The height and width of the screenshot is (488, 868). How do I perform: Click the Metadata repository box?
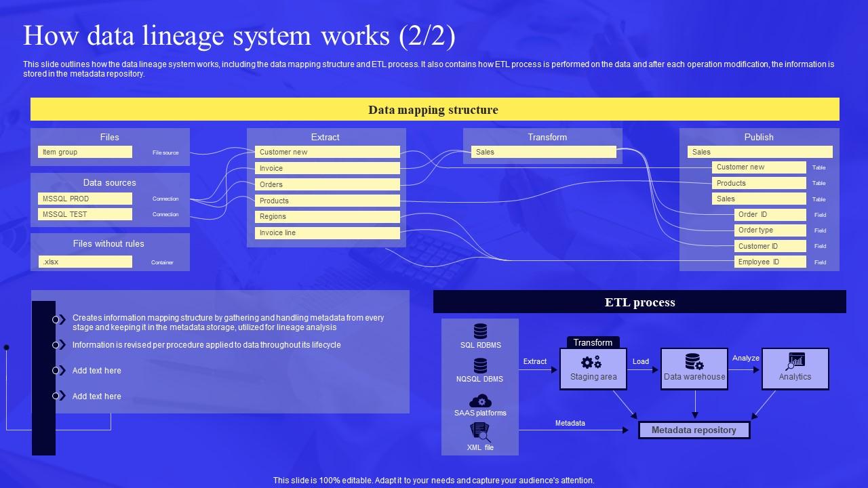click(x=694, y=430)
